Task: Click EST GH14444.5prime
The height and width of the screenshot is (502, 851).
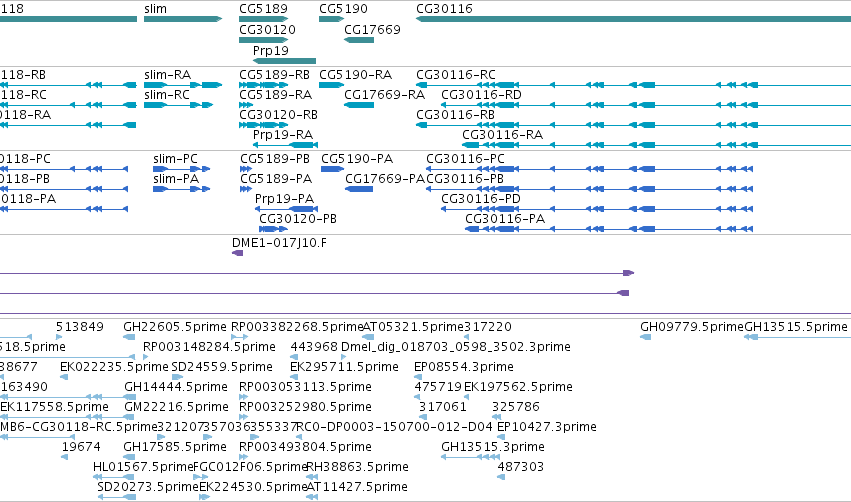Action: [175, 387]
